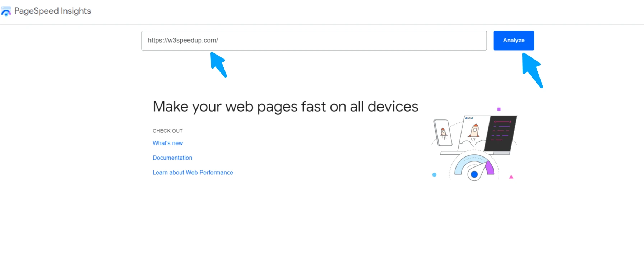Image resolution: width=644 pixels, height=258 pixels.
Task: Click the purple segment of the gauge
Action: [490, 168]
